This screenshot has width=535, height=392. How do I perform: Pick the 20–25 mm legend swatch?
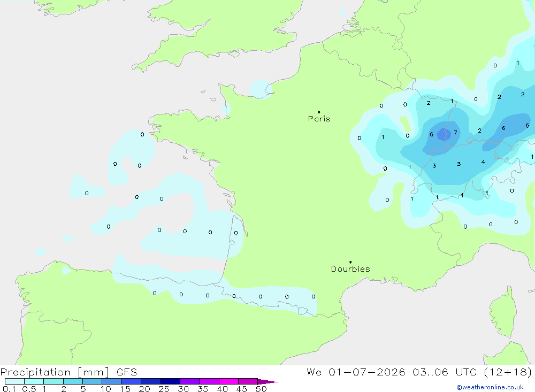tap(151, 381)
